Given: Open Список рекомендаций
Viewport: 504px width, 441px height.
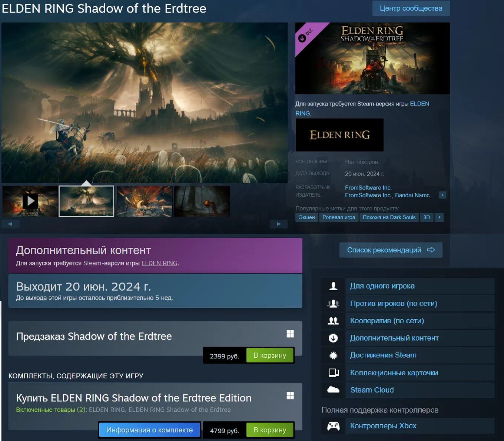Looking at the screenshot, I should pyautogui.click(x=391, y=250).
